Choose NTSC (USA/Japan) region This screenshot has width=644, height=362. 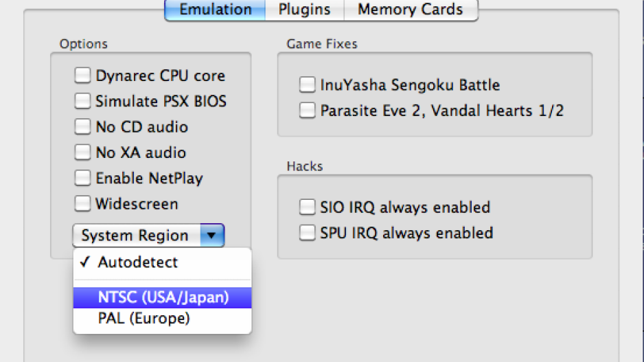(162, 297)
